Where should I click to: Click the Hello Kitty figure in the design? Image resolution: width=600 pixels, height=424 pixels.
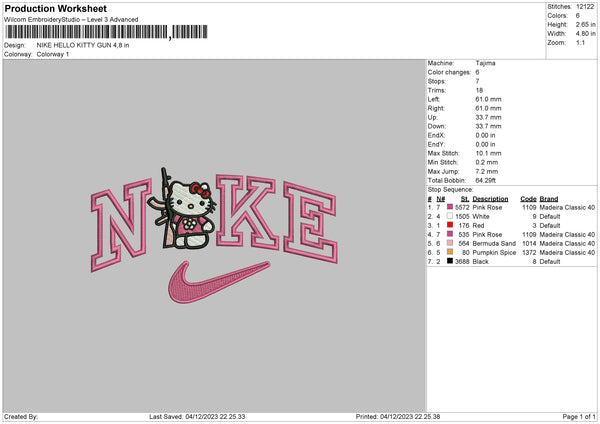click(x=191, y=215)
